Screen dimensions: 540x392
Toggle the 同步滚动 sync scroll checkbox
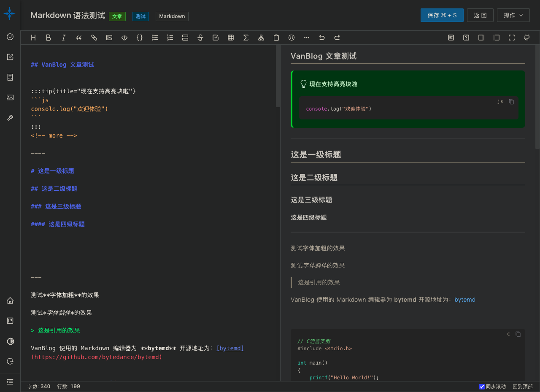[482, 387]
